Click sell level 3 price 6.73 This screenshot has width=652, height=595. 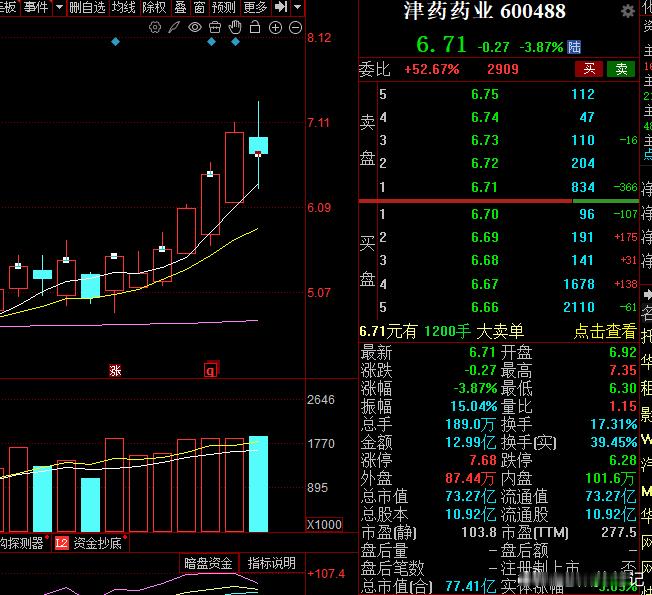(484, 140)
